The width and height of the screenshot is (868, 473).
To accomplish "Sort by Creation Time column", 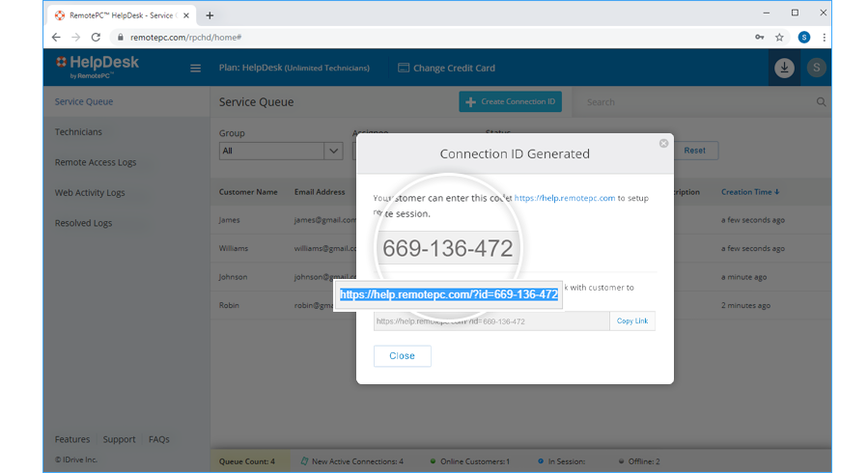I will [750, 192].
